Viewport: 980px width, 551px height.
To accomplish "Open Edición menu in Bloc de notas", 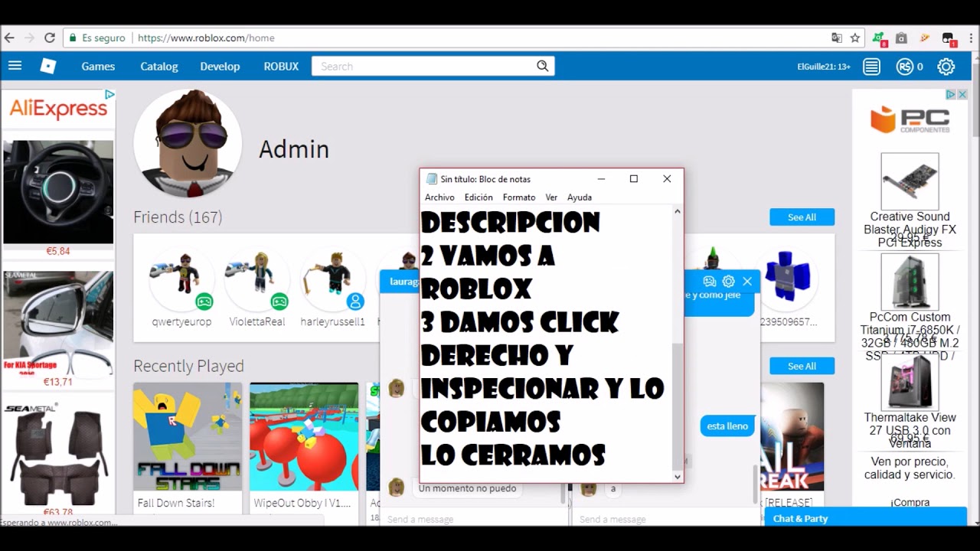I will 479,197.
